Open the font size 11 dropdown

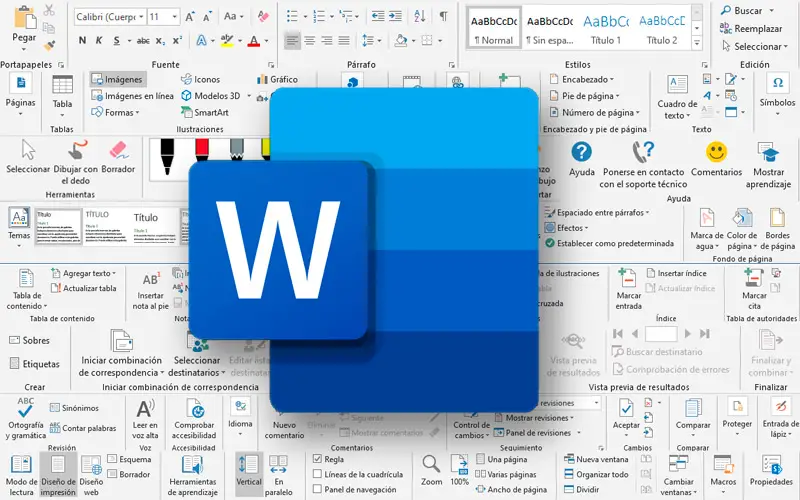pos(174,17)
